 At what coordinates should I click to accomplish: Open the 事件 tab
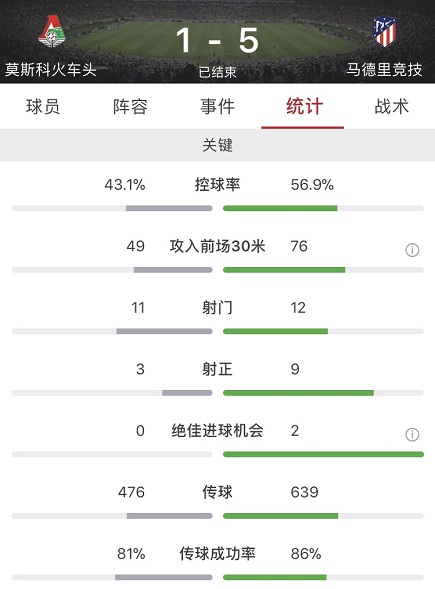(x=218, y=106)
